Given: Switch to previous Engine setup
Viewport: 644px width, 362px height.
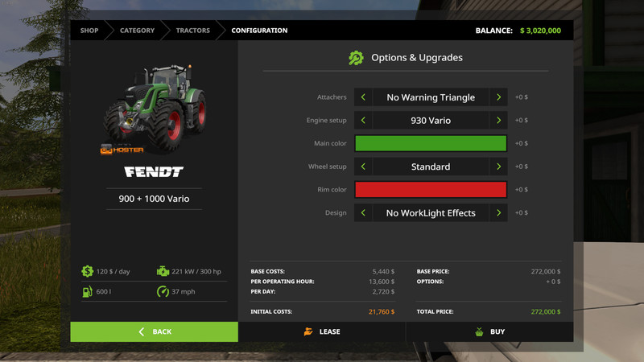Looking at the screenshot, I should click(x=363, y=121).
